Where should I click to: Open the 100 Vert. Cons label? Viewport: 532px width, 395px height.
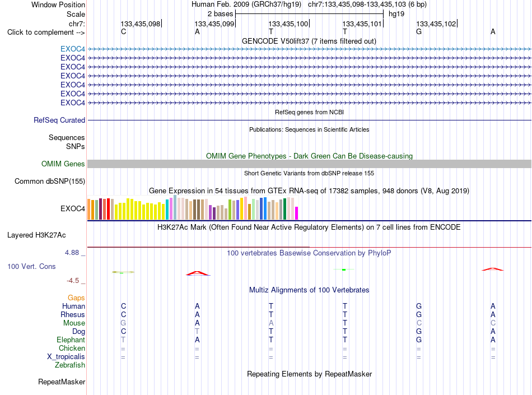[x=31, y=266]
